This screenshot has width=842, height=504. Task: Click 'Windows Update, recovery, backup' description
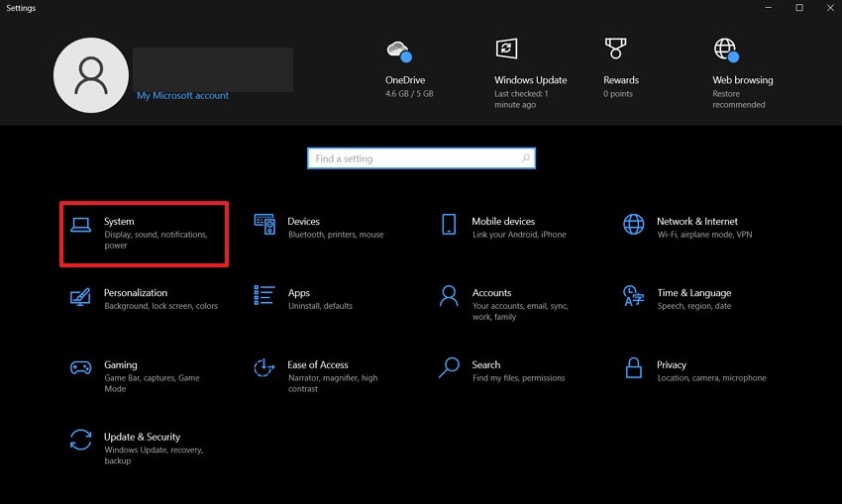pyautogui.click(x=154, y=455)
